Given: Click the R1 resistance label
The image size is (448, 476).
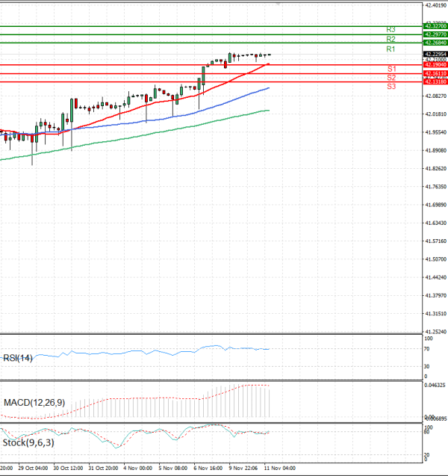Looking at the screenshot, I should click(391, 49).
